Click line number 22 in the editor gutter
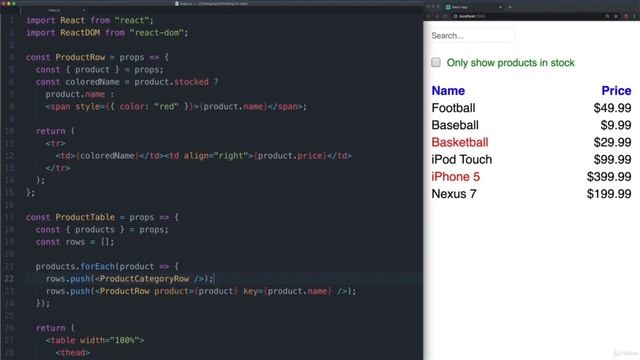This screenshot has height=360, width=640. click(x=9, y=279)
